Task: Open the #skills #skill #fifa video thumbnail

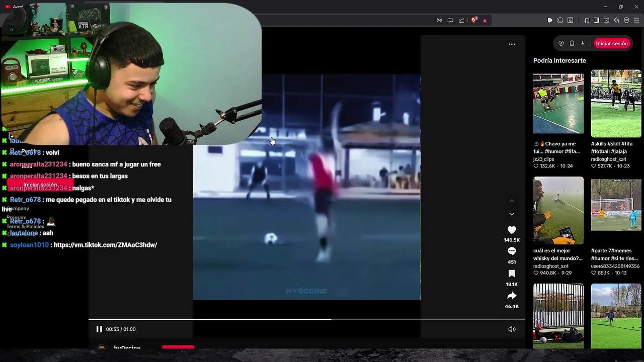Action: [616, 103]
